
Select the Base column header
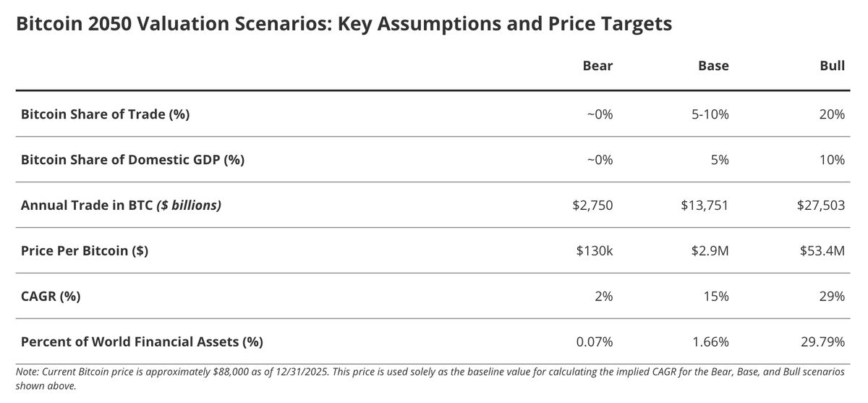[713, 66]
